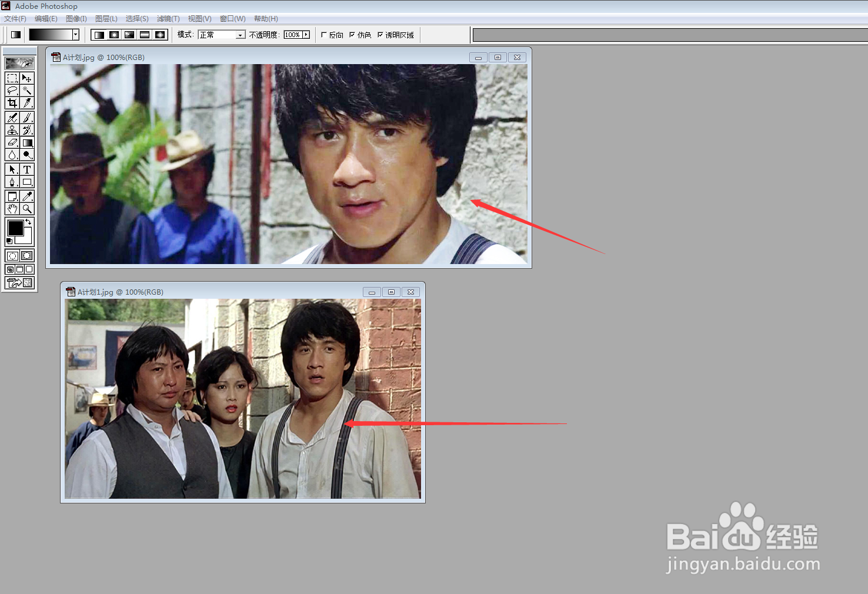Image resolution: width=868 pixels, height=594 pixels.
Task: Click the gradient preview swatch to edit
Action: [51, 35]
